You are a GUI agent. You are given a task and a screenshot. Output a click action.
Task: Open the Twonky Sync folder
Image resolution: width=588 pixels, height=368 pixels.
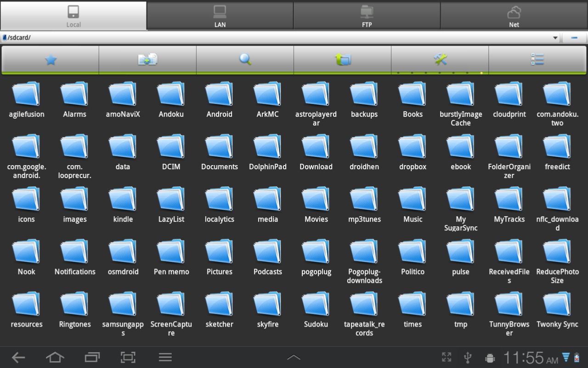click(557, 309)
